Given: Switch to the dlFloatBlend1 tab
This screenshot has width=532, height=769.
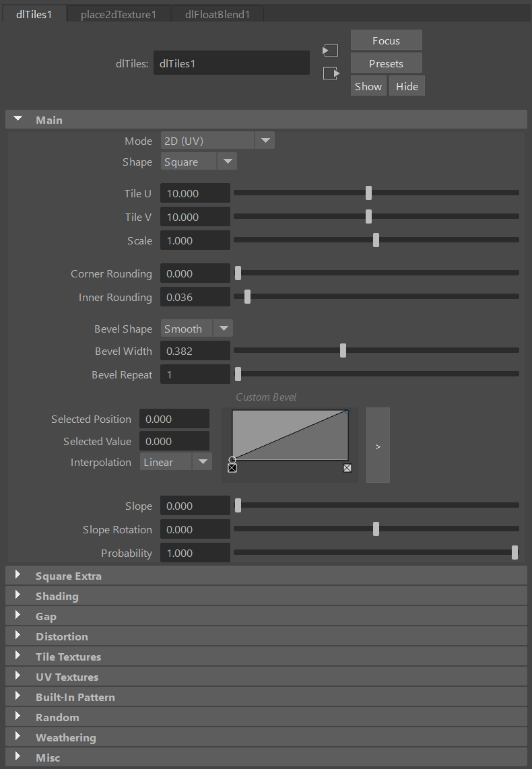Looking at the screenshot, I should pyautogui.click(x=217, y=14).
